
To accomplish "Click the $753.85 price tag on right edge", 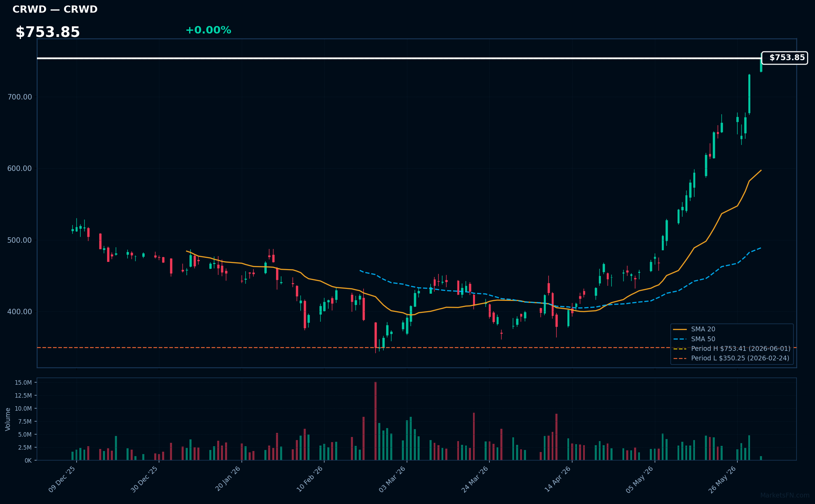I will pyautogui.click(x=785, y=58).
